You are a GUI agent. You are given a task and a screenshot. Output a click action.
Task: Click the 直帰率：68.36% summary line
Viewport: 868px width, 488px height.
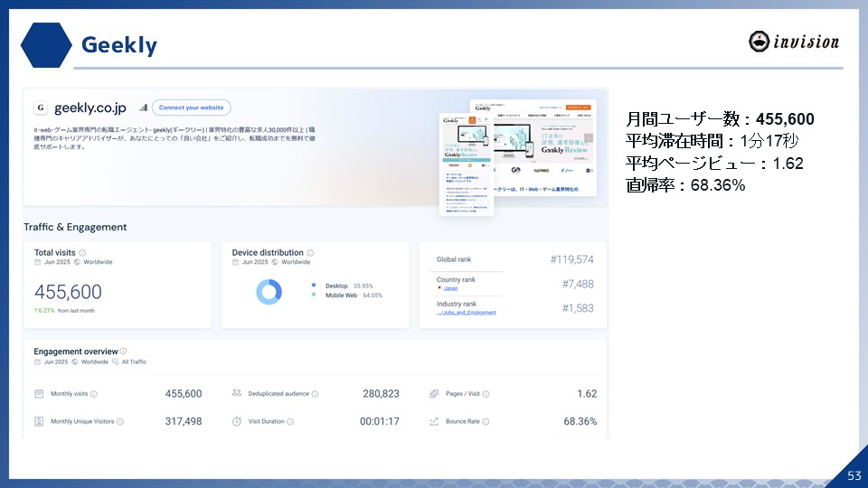tap(685, 184)
